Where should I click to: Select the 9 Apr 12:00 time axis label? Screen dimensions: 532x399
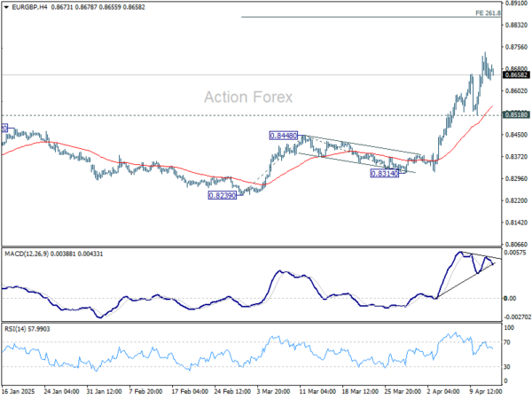pos(486,391)
